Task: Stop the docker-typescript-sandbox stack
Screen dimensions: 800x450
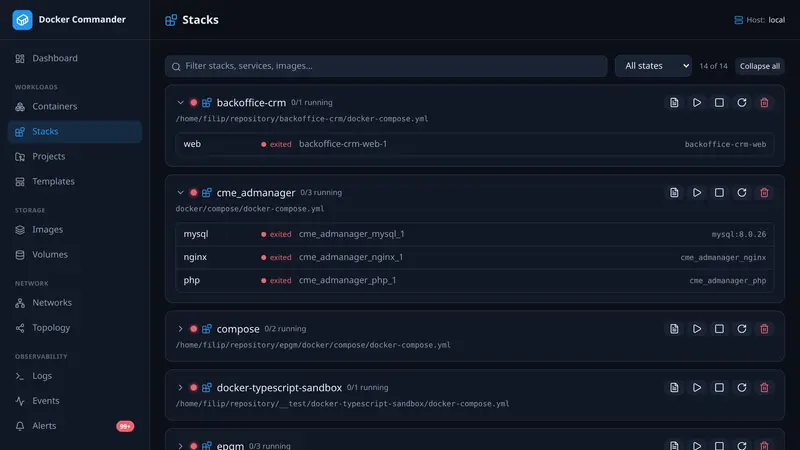Action: [x=719, y=388]
